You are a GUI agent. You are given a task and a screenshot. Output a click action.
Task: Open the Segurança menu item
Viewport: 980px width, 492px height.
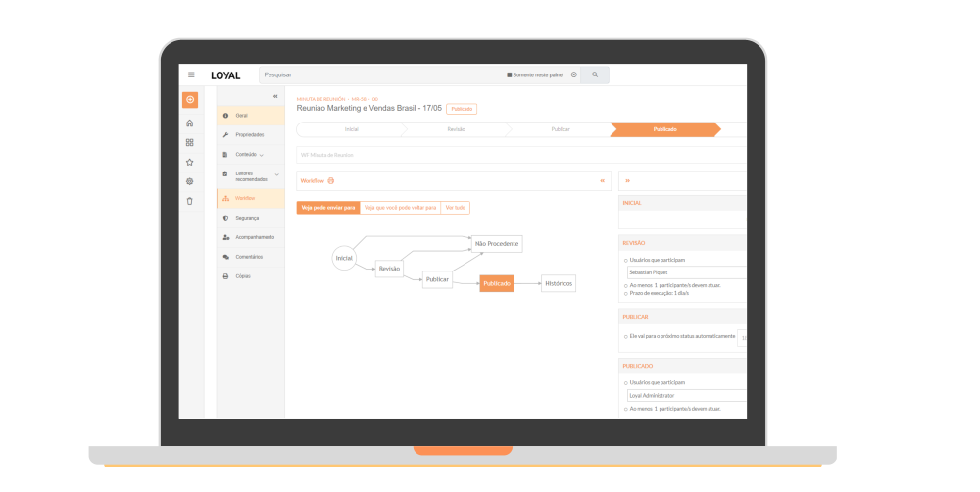[247, 218]
